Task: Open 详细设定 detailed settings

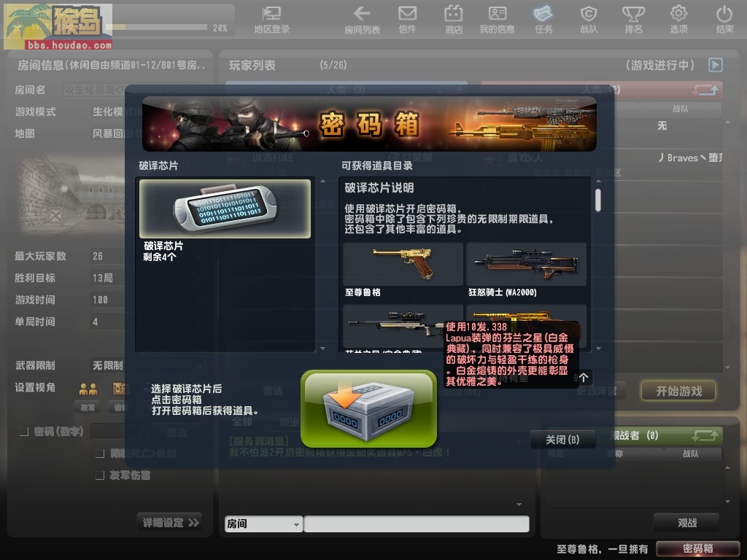Action: [169, 522]
